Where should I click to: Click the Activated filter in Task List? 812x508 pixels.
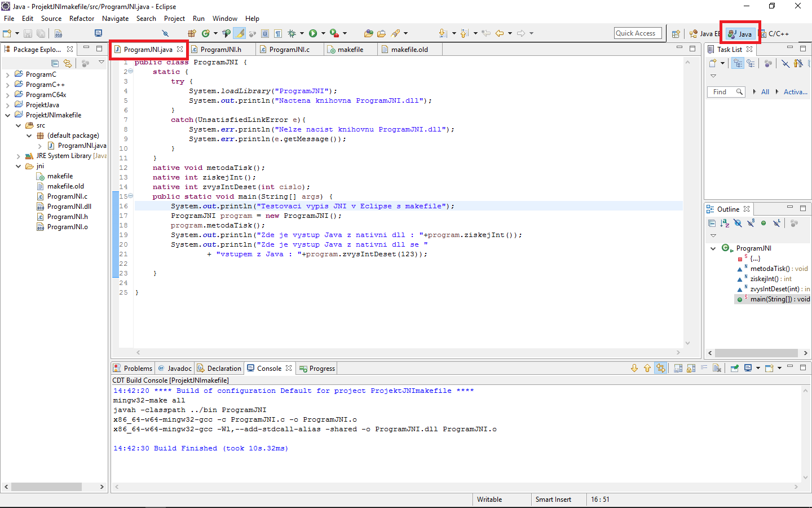794,91
